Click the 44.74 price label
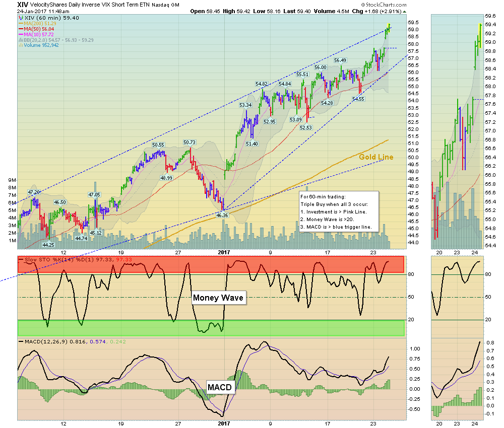This screenshot has width=504, height=428. click(x=81, y=238)
